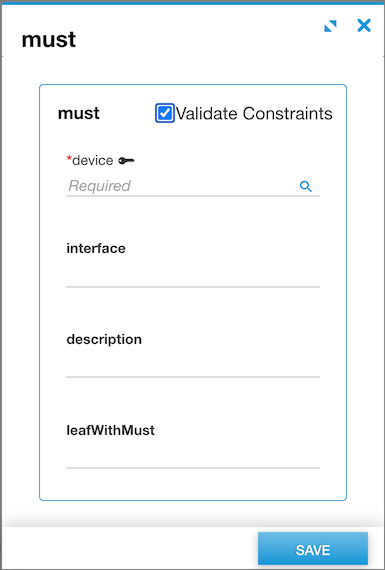Click the Validate Constraints label text
385x570 pixels.
[x=254, y=113]
